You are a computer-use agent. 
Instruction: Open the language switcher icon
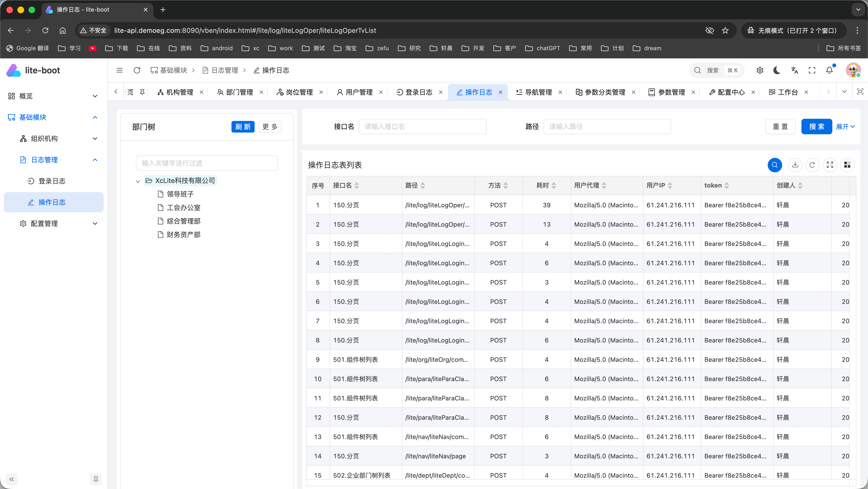(x=794, y=70)
